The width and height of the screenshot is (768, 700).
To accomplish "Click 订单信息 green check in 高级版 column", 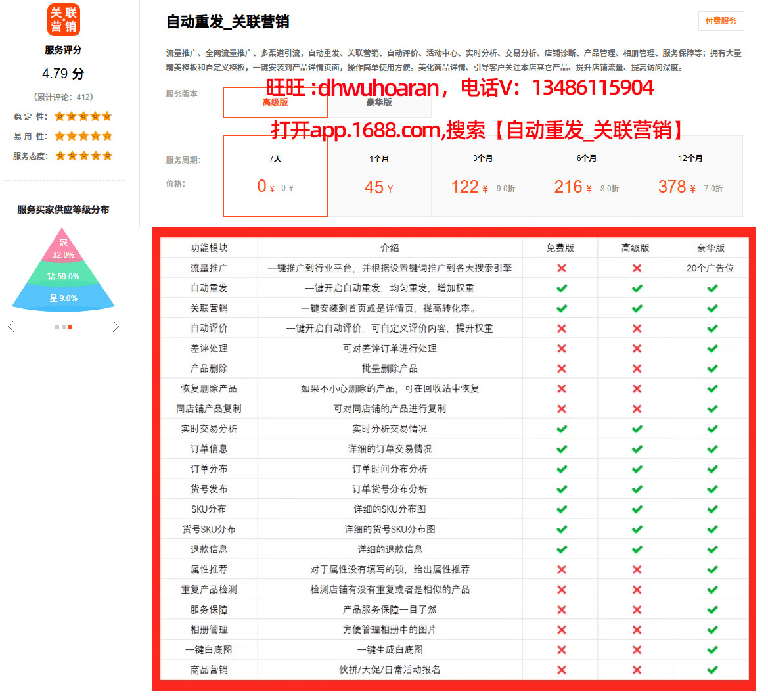I will pyautogui.click(x=637, y=449).
